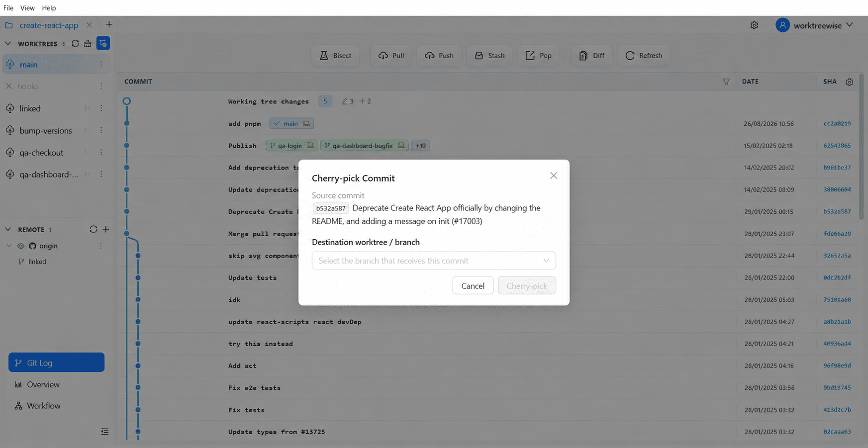Click the Push button
868x448 pixels.
(439, 56)
